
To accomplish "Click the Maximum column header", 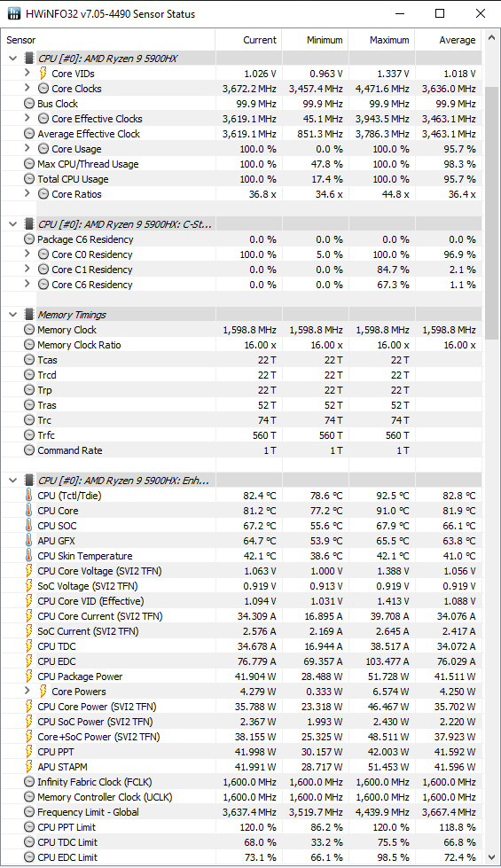I will (381, 40).
